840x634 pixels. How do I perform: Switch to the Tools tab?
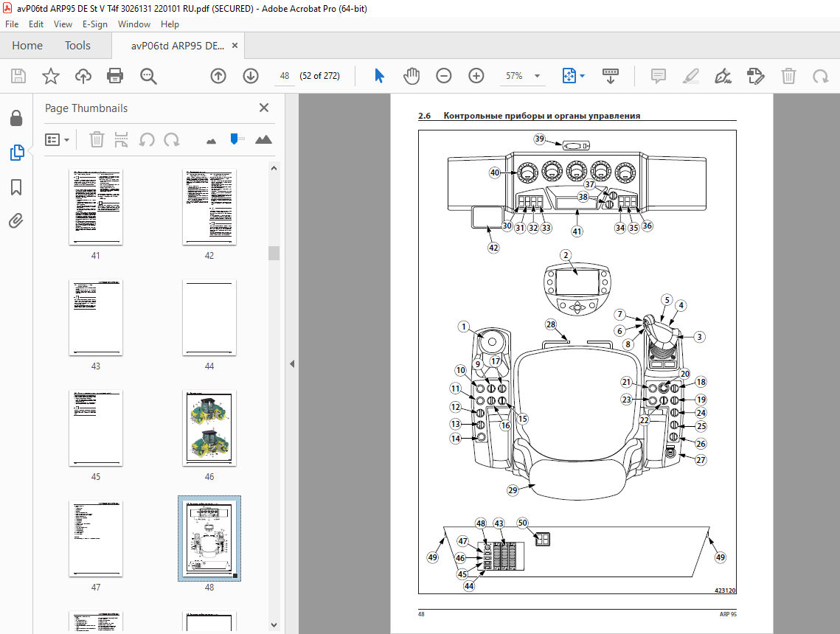click(x=77, y=46)
